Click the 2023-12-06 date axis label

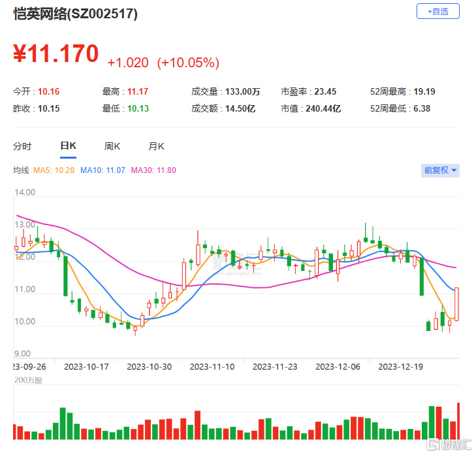coord(338,367)
